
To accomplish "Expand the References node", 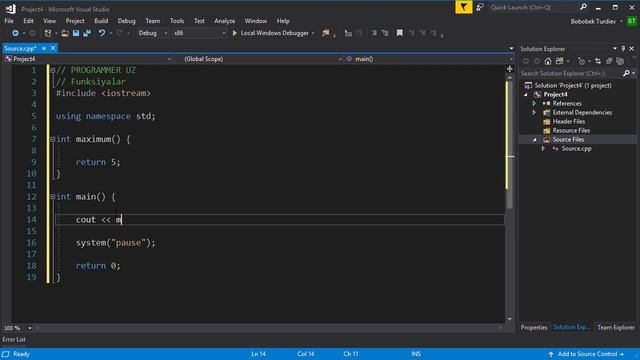I will click(x=534, y=104).
